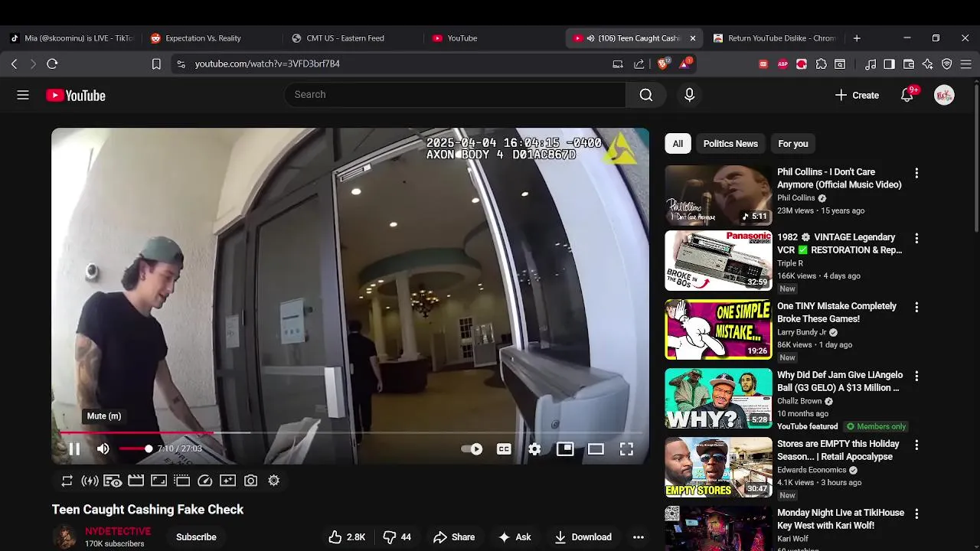Open options for Phil Collins video
Image resolution: width=980 pixels, height=551 pixels.
(x=916, y=174)
